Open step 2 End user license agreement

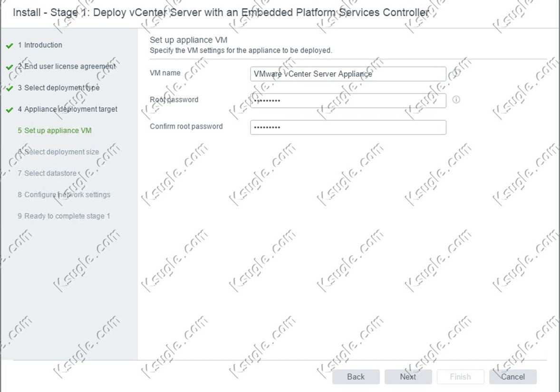click(x=67, y=67)
